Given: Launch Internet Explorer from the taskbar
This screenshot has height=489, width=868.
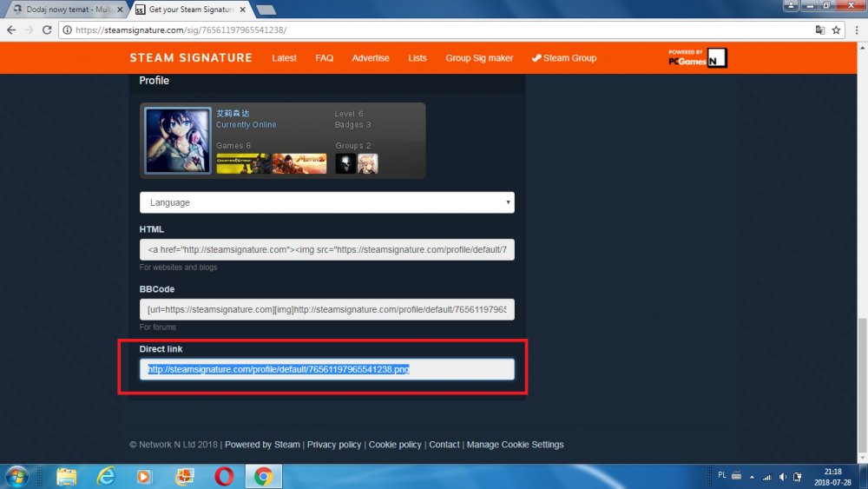Looking at the screenshot, I should (x=106, y=476).
